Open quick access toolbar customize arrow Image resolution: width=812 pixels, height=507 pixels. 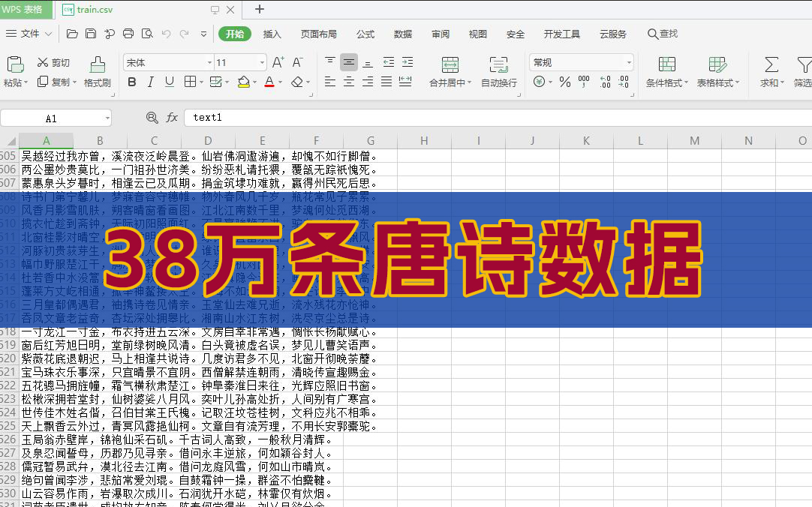[203, 34]
